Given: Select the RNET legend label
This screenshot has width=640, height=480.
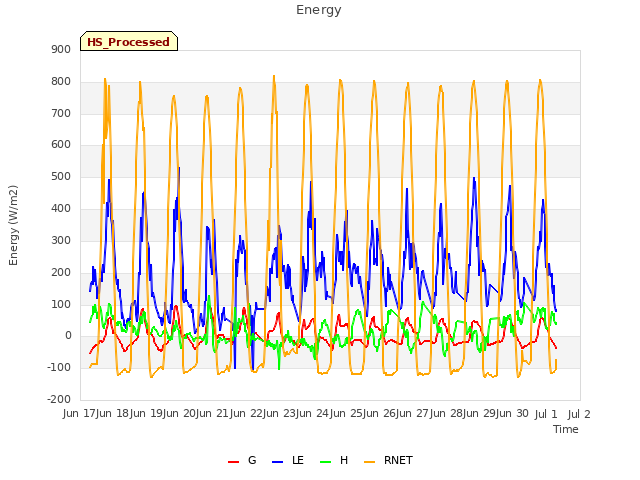Looking at the screenshot, I should 398,460.
